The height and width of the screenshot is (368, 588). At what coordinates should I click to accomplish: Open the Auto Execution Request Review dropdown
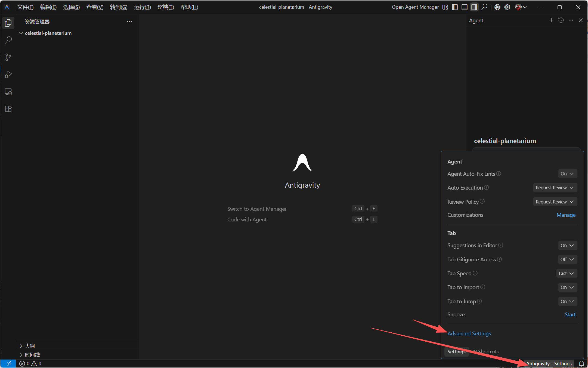point(555,188)
